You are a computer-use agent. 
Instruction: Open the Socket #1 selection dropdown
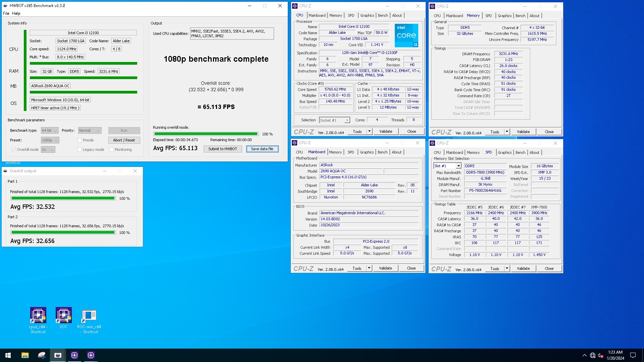click(334, 120)
